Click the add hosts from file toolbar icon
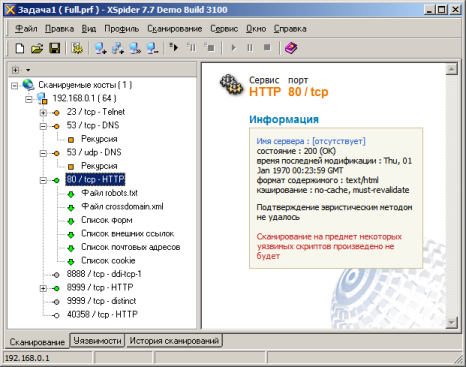 135,48
